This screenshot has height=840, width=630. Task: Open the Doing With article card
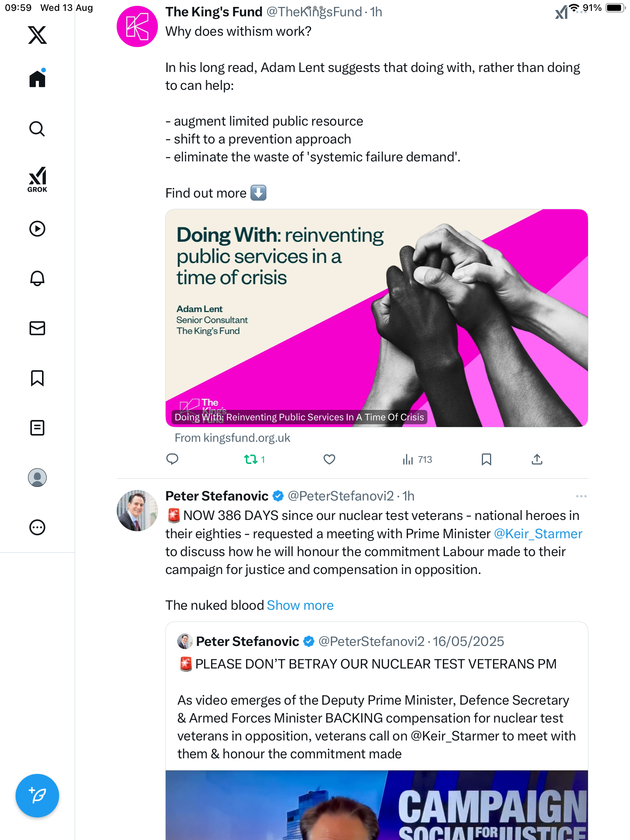point(376,318)
